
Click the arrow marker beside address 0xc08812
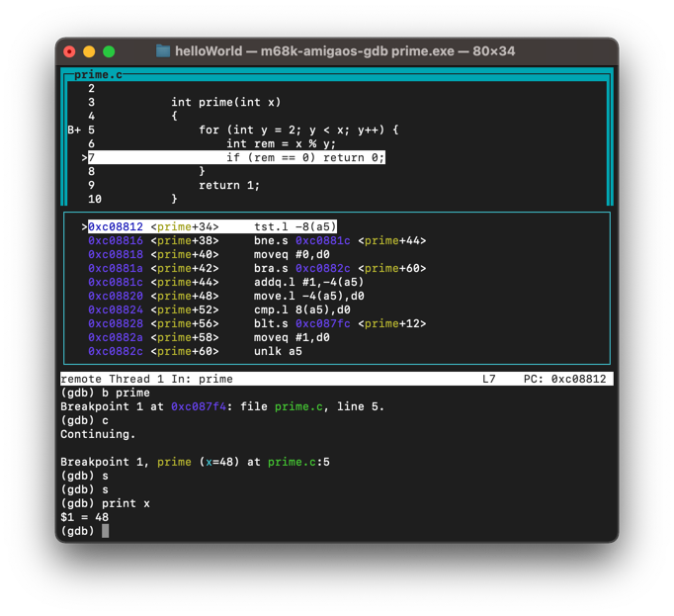pyautogui.click(x=85, y=226)
